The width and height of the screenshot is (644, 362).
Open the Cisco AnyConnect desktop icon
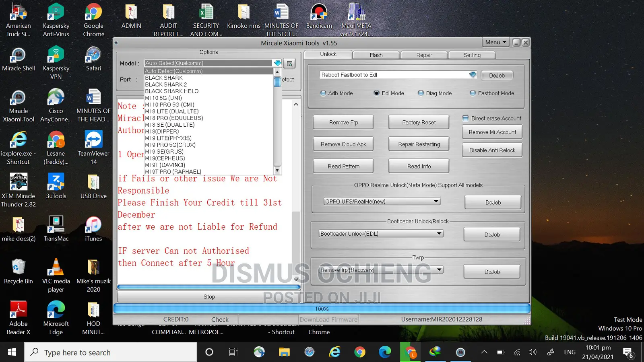point(56,106)
